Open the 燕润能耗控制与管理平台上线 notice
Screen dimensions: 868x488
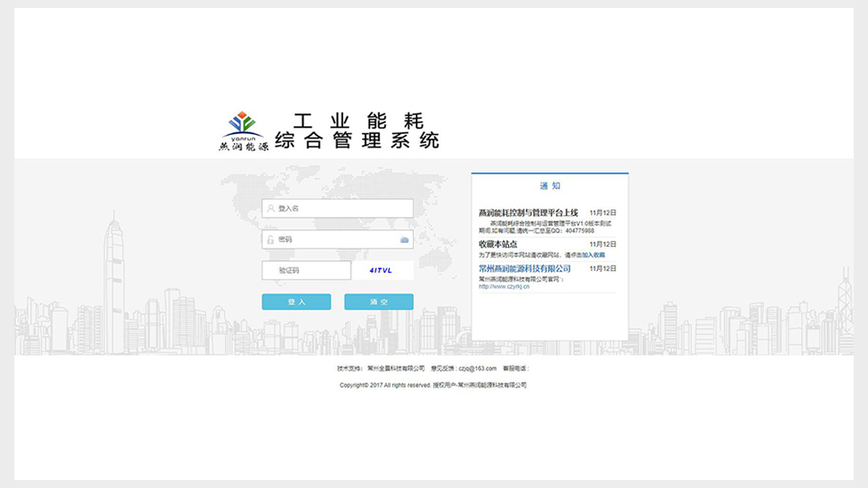[x=528, y=213]
